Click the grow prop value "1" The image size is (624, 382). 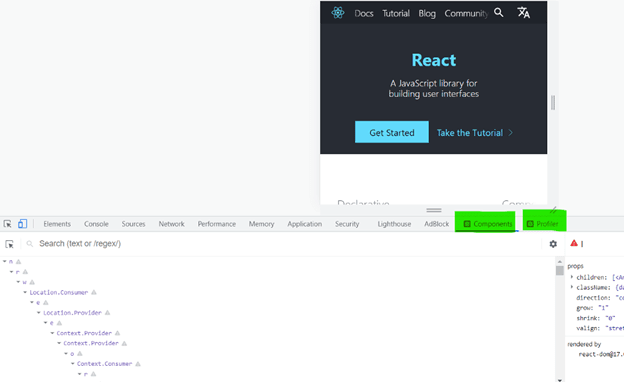point(603,308)
